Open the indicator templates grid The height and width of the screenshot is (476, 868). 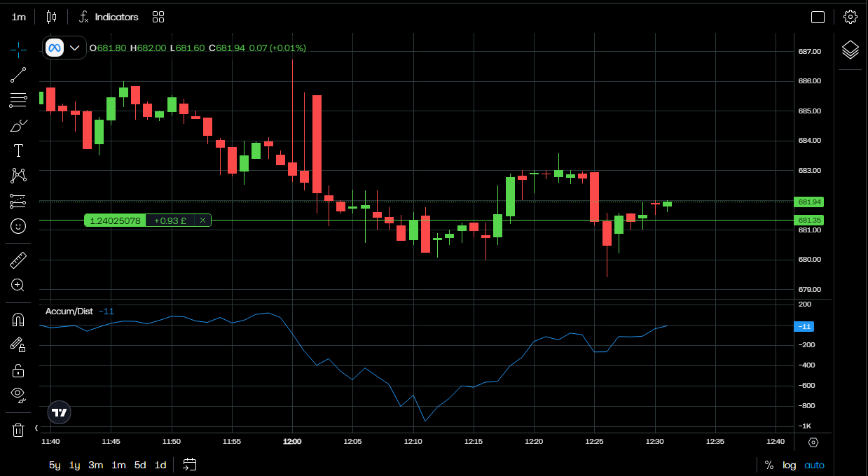[x=158, y=17]
